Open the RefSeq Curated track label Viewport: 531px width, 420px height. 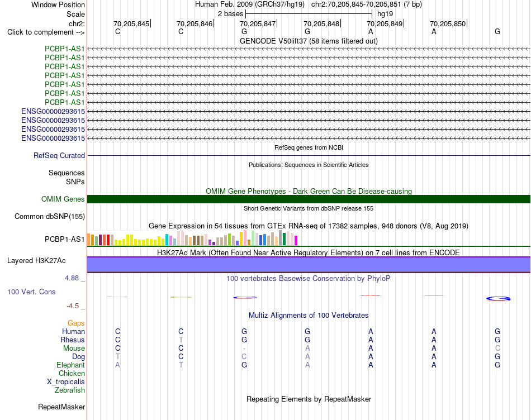point(59,156)
